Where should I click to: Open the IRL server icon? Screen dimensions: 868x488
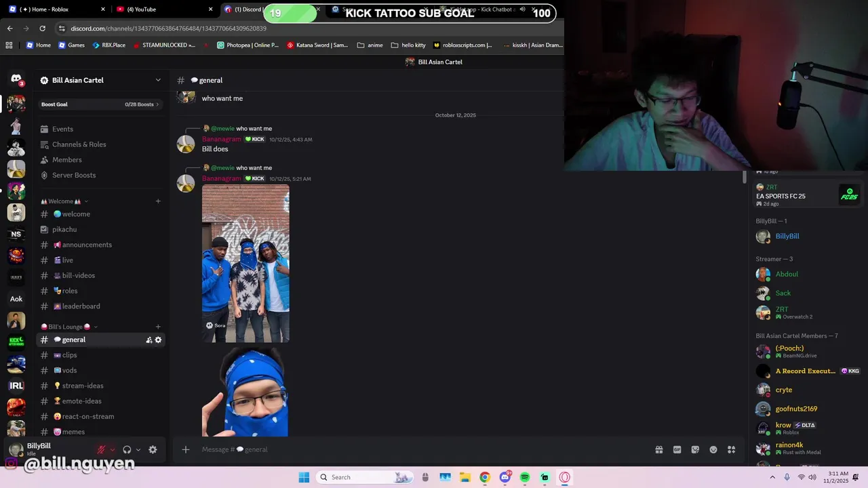[x=16, y=386]
